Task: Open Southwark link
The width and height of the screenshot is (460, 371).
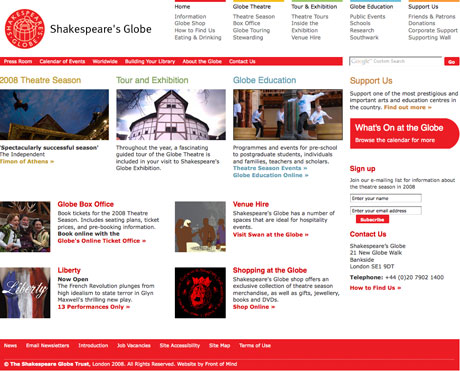Action: pyautogui.click(x=364, y=37)
